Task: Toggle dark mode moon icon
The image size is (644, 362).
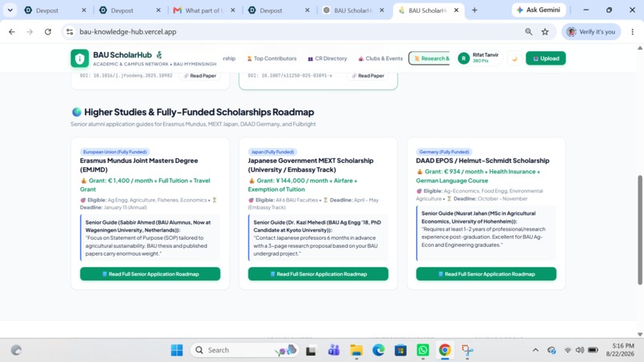Action: coord(515,58)
